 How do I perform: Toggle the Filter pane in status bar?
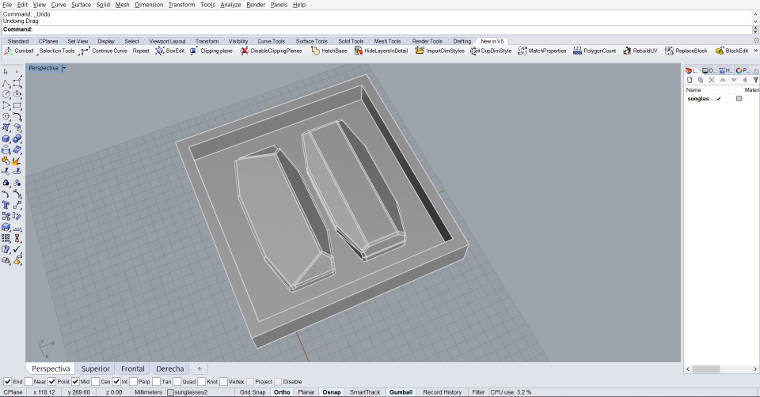point(478,392)
